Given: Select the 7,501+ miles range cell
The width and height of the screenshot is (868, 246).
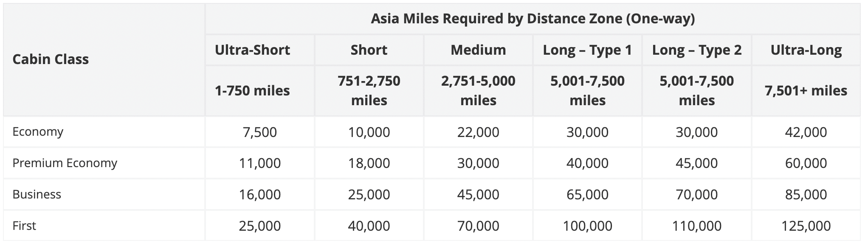Looking at the screenshot, I should [806, 90].
